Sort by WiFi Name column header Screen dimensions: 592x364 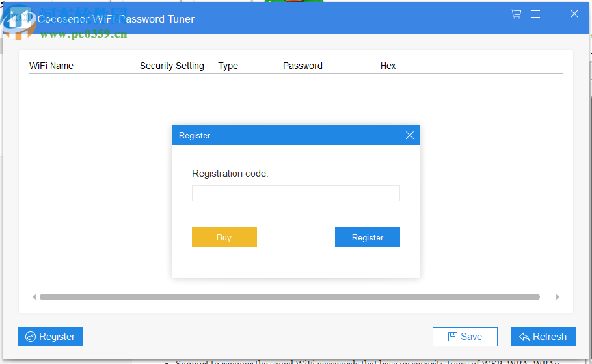pyautogui.click(x=51, y=66)
